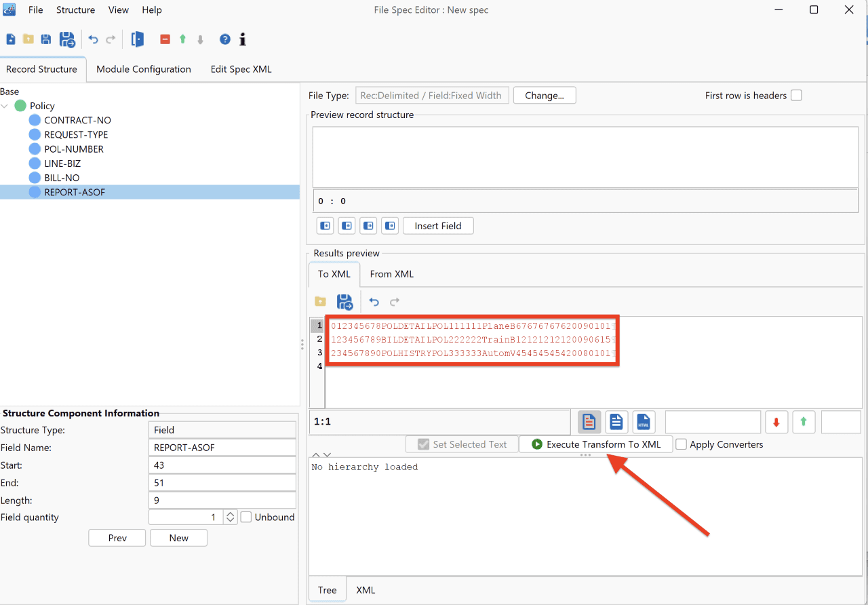The image size is (868, 605).
Task: Click the Save floppy disk icon in the main toolbar
Action: coord(46,39)
